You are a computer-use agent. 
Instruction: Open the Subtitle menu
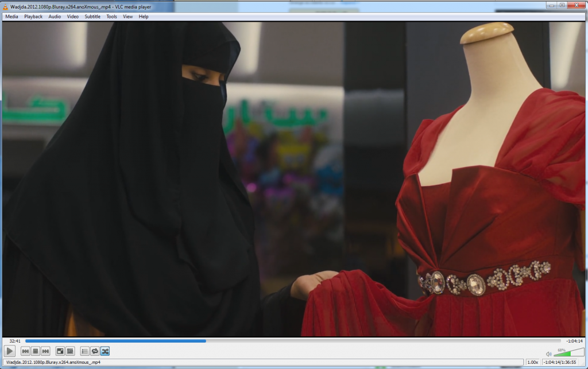pos(92,17)
